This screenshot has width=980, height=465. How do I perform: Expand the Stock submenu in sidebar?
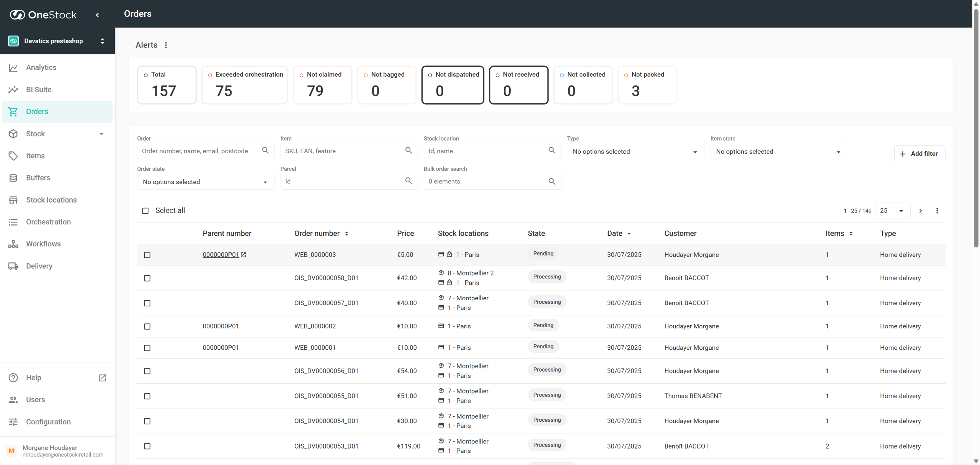101,134
